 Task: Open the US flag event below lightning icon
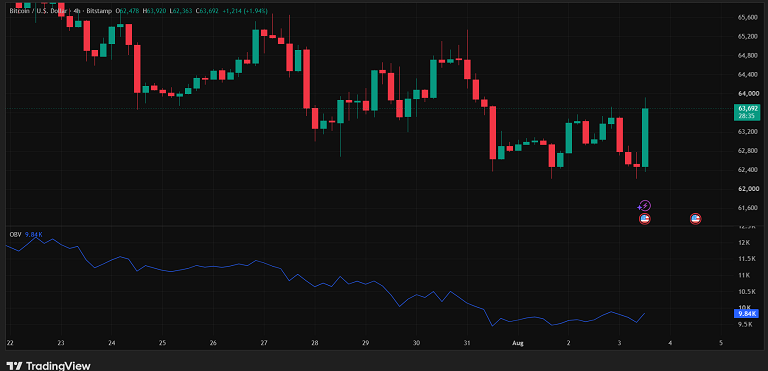coord(645,219)
